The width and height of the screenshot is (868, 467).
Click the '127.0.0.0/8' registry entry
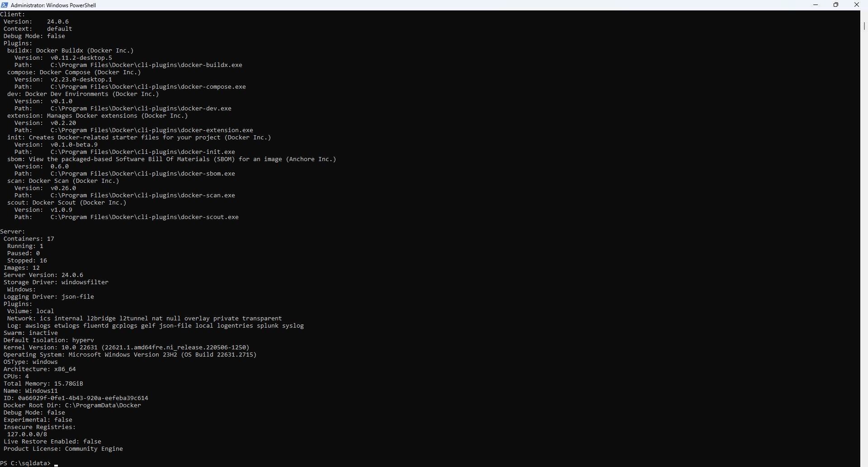click(x=27, y=434)
